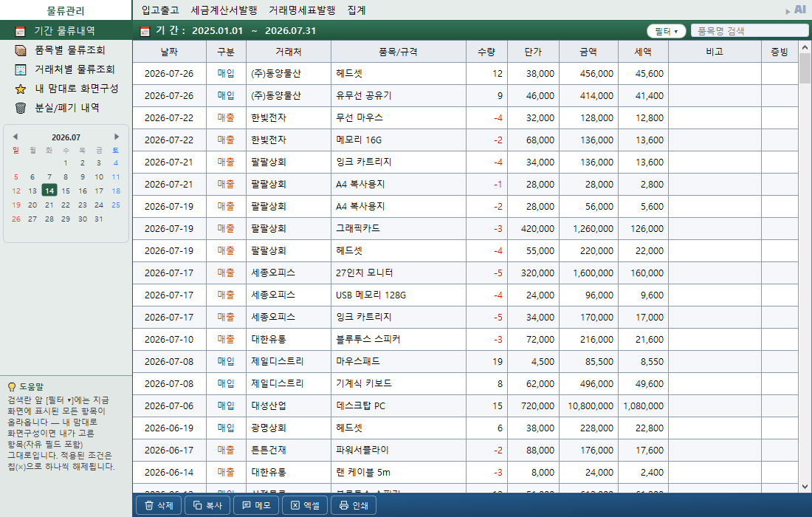Export the list with 엑셀 button
The width and height of the screenshot is (812, 517).
pyautogui.click(x=305, y=505)
